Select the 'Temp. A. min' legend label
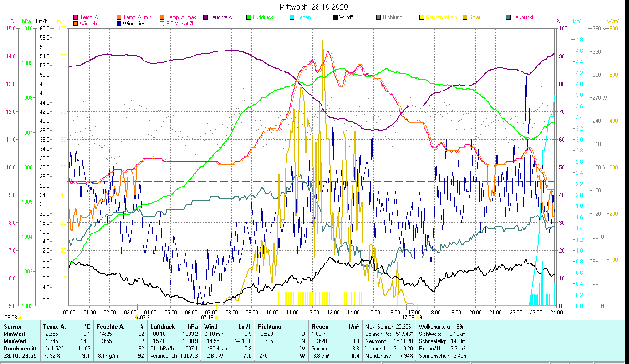 pos(138,18)
